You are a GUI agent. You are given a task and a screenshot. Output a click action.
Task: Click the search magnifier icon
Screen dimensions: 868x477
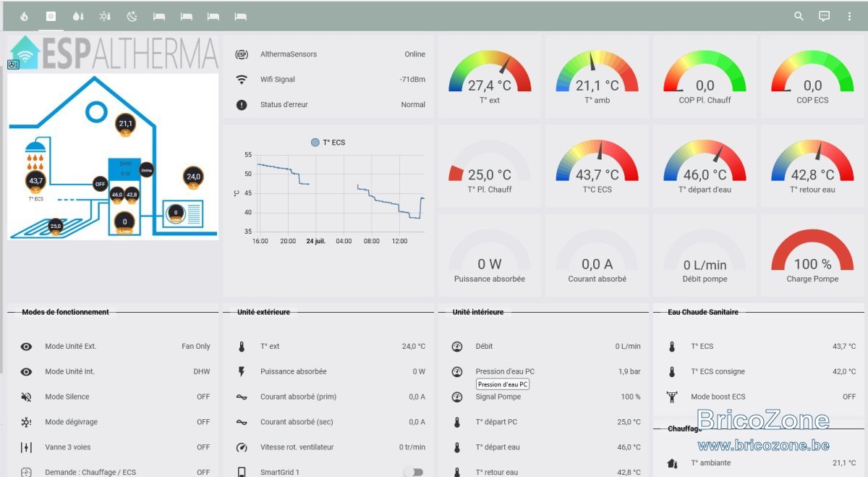[799, 16]
